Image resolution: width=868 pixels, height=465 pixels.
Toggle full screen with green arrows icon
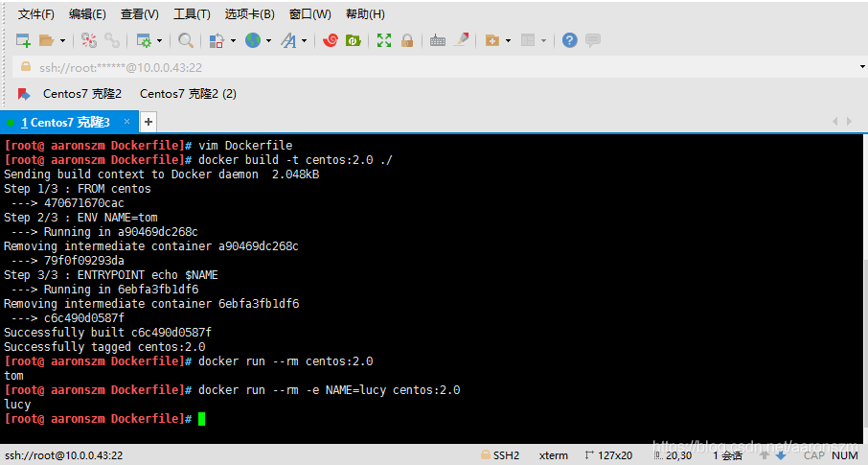point(383,40)
